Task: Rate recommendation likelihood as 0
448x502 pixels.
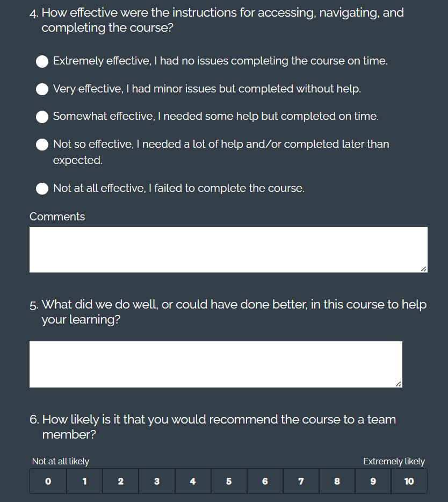Action: tap(48, 481)
